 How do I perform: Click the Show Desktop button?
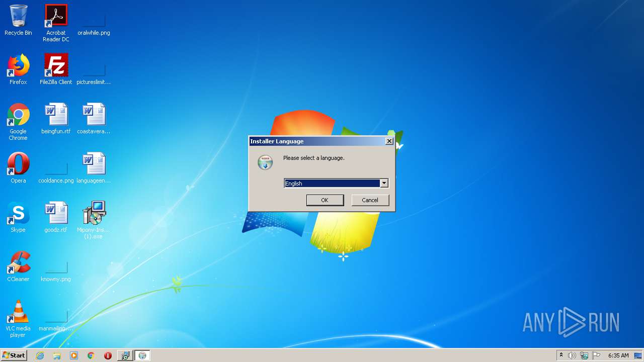pyautogui.click(x=638, y=355)
